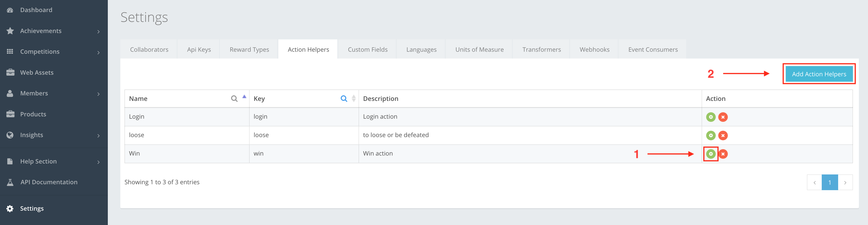The image size is (868, 225).
Task: Open the Webhooks tab
Action: tap(594, 49)
